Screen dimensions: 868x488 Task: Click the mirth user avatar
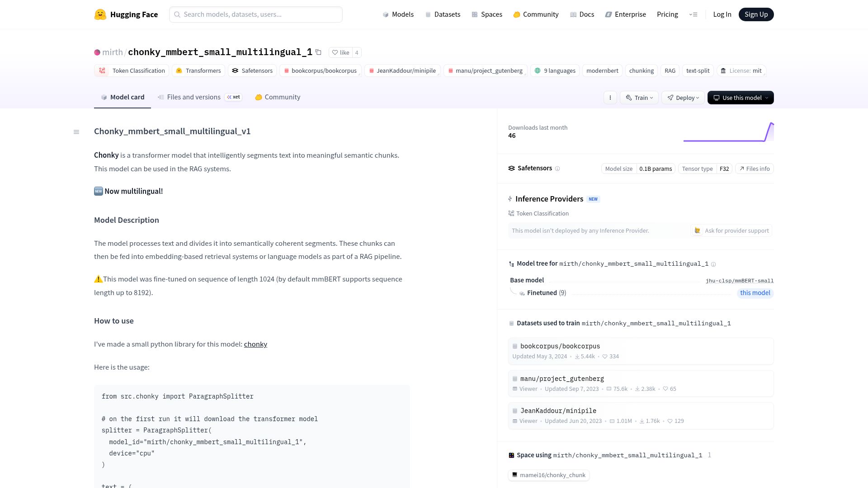(x=97, y=52)
